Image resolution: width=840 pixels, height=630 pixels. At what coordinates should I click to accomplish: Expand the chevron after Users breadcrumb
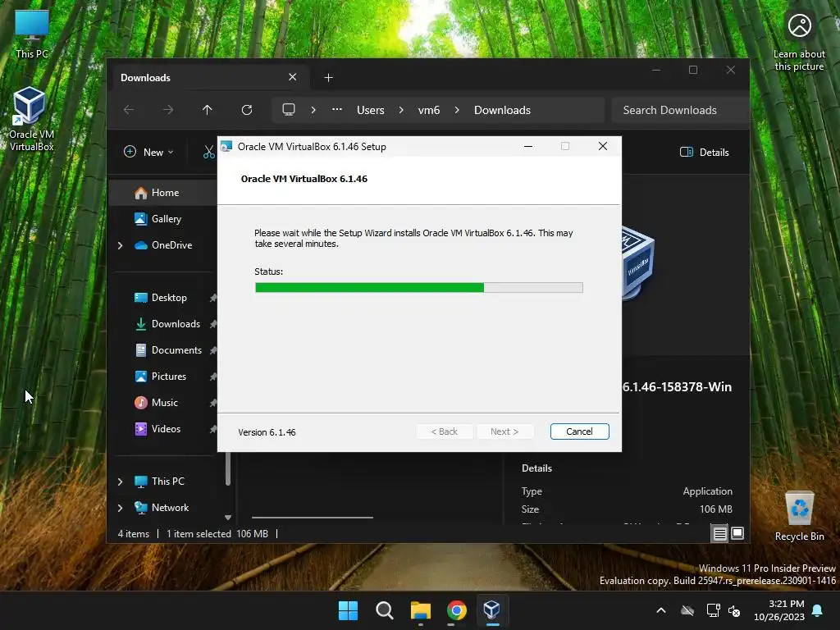[401, 110]
